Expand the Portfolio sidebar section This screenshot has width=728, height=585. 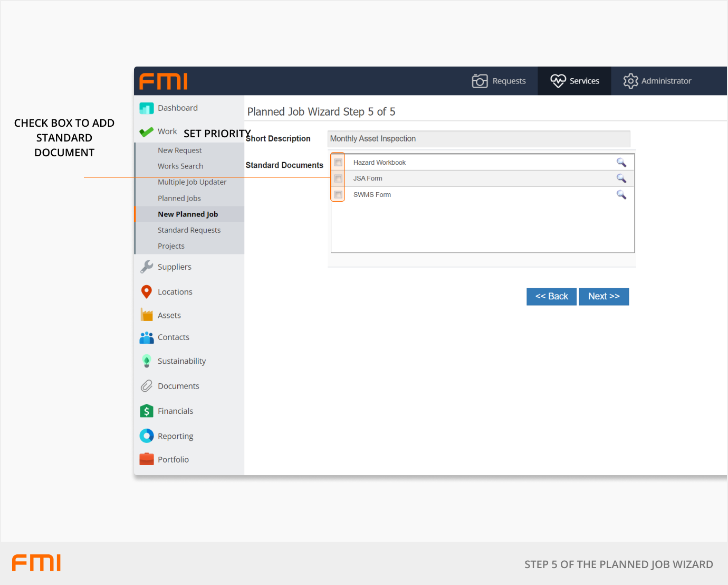[173, 460]
